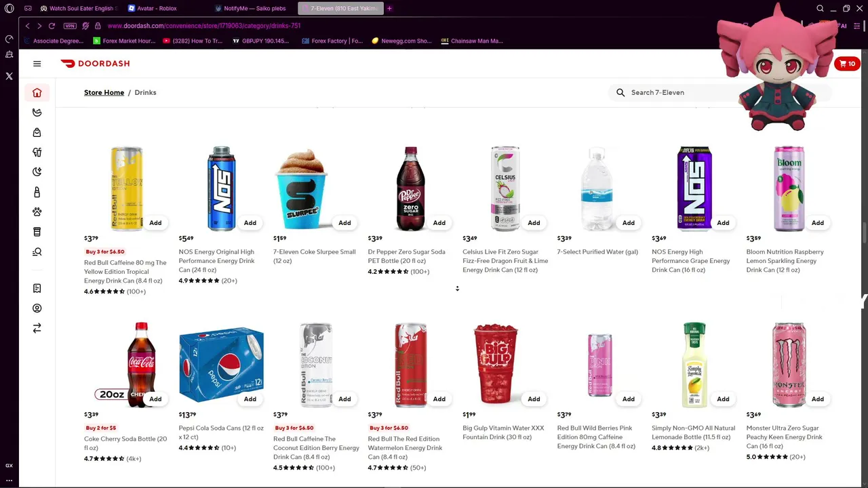
Task: Switch to the NotifyMe Saiko plebs tab
Action: (x=255, y=9)
